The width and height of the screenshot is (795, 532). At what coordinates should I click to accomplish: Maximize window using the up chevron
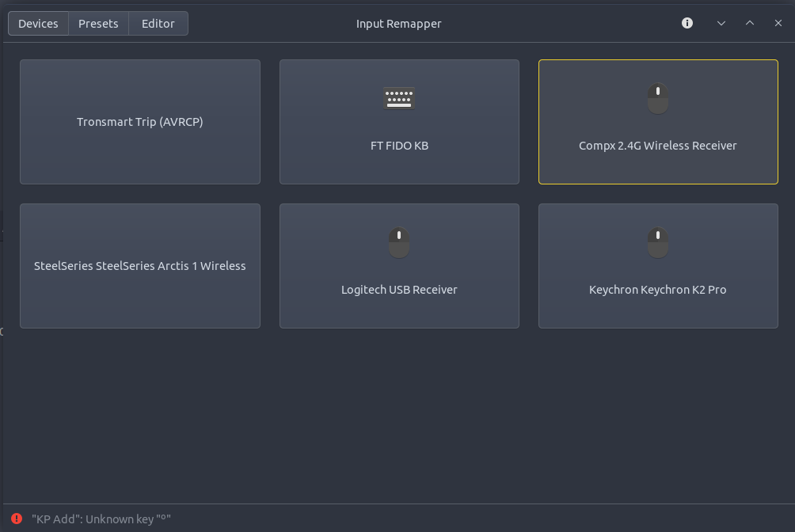[x=750, y=23]
